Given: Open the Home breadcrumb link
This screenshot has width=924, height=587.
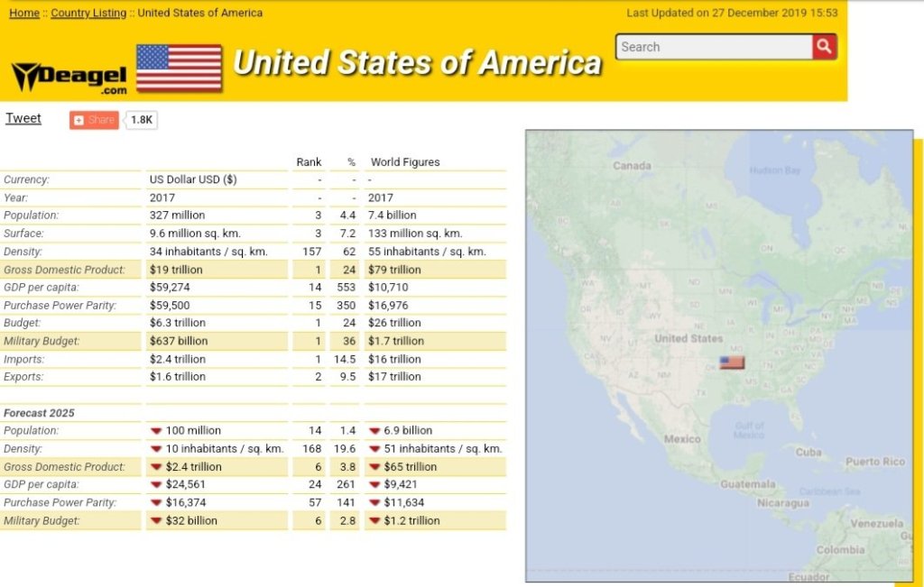Looking at the screenshot, I should (x=24, y=14).
